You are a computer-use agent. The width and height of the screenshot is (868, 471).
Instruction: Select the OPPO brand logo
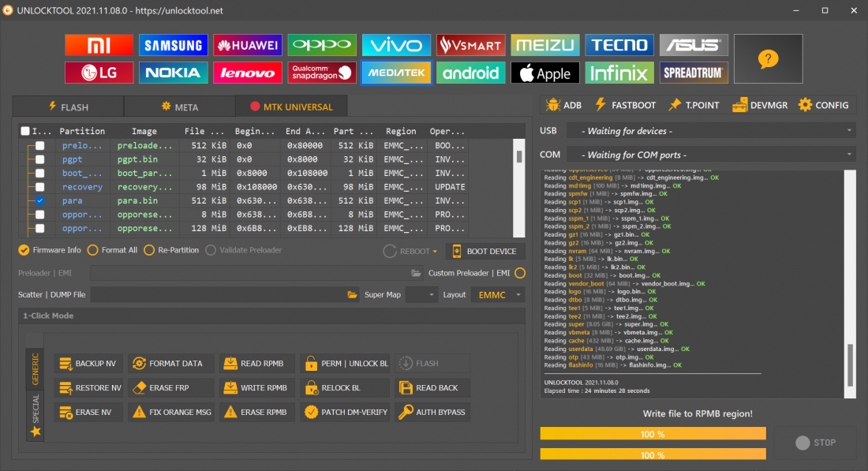[x=322, y=45]
